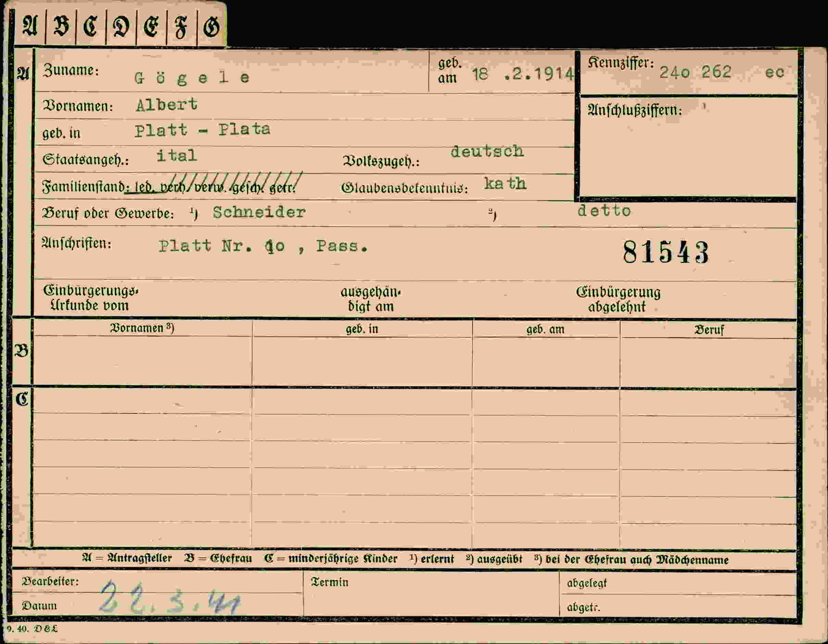Click index tab letter B
Image resolution: width=828 pixels, height=644 pixels.
pos(61,27)
